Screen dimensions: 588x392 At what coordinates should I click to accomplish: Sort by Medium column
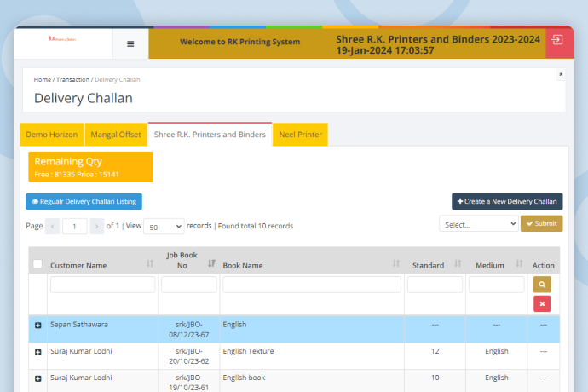pos(519,263)
